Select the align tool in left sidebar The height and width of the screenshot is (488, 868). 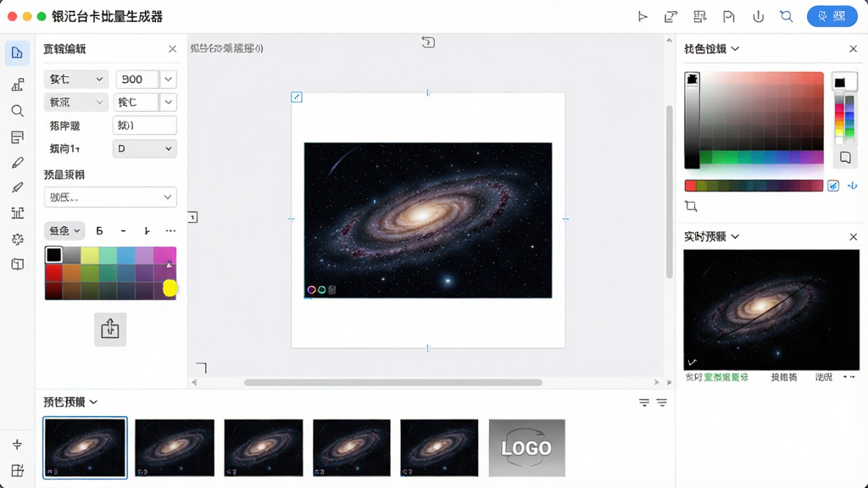[x=17, y=213]
